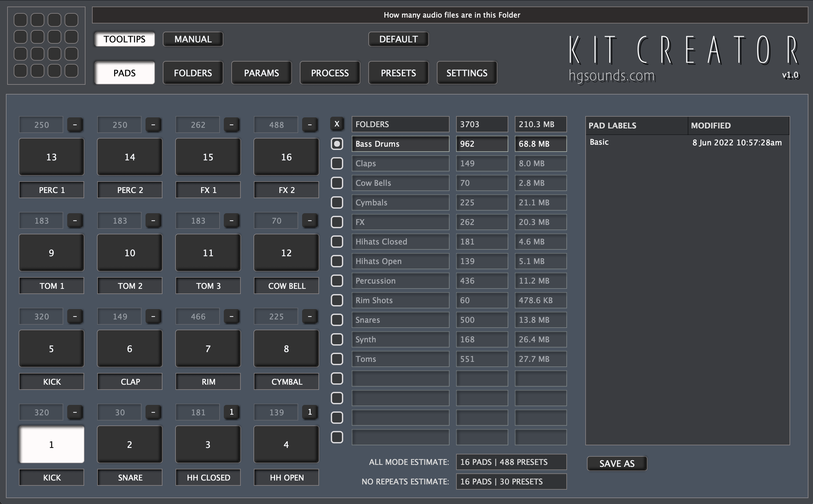Viewport: 813px width, 504px height.
Task: Select the Snares folder radio button
Action: point(337,320)
